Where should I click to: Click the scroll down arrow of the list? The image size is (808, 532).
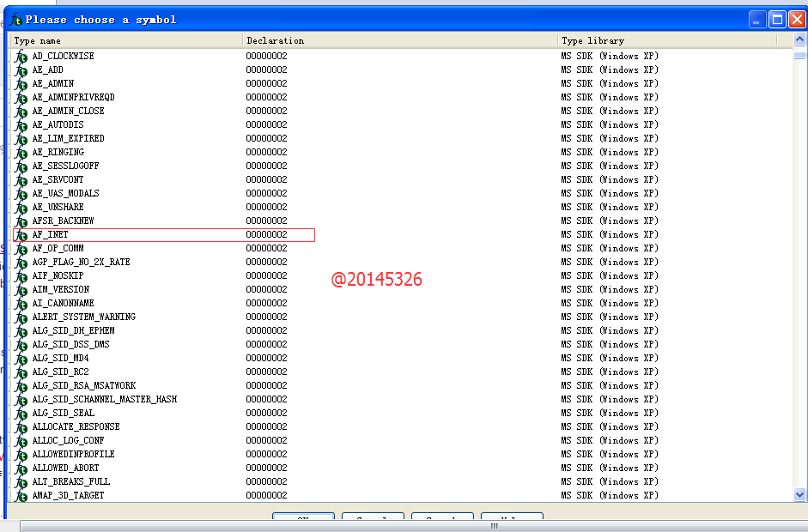point(800,495)
